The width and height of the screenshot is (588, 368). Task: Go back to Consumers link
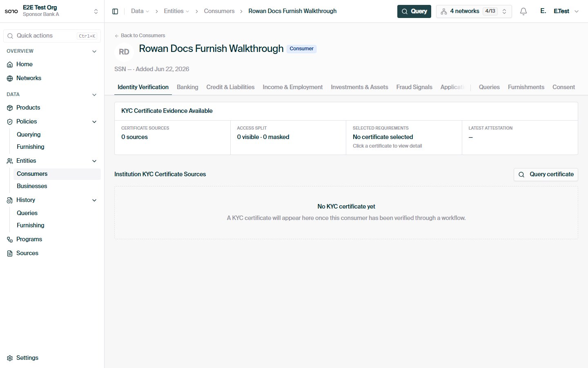click(x=140, y=36)
